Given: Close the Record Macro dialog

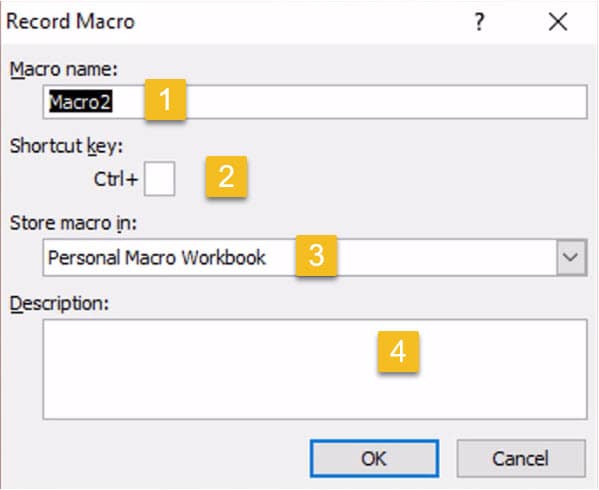Looking at the screenshot, I should click(x=558, y=22).
